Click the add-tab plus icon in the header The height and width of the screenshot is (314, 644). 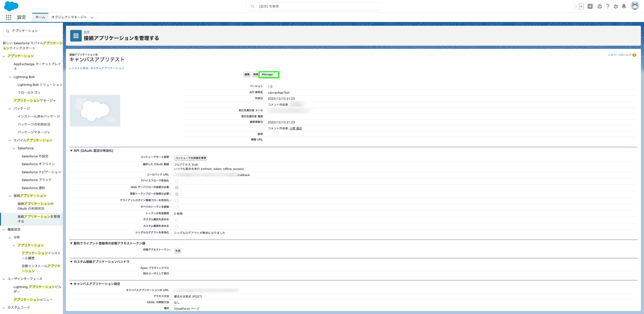pyautogui.click(x=590, y=6)
